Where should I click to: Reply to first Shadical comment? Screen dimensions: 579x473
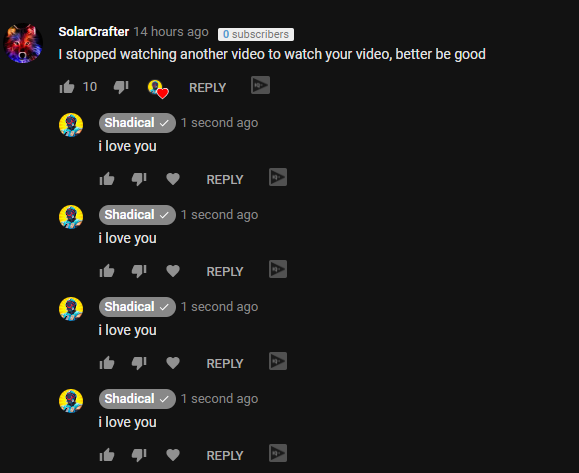click(225, 179)
